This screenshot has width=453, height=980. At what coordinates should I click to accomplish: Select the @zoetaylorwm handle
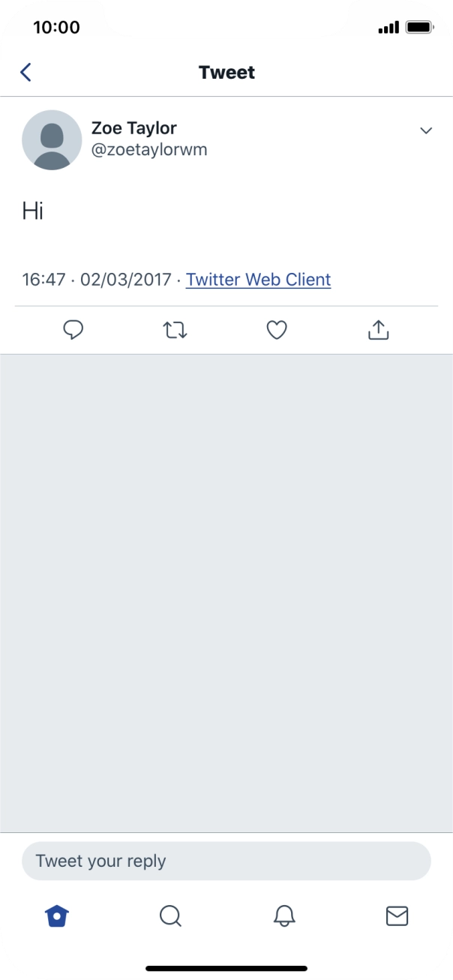point(148,150)
